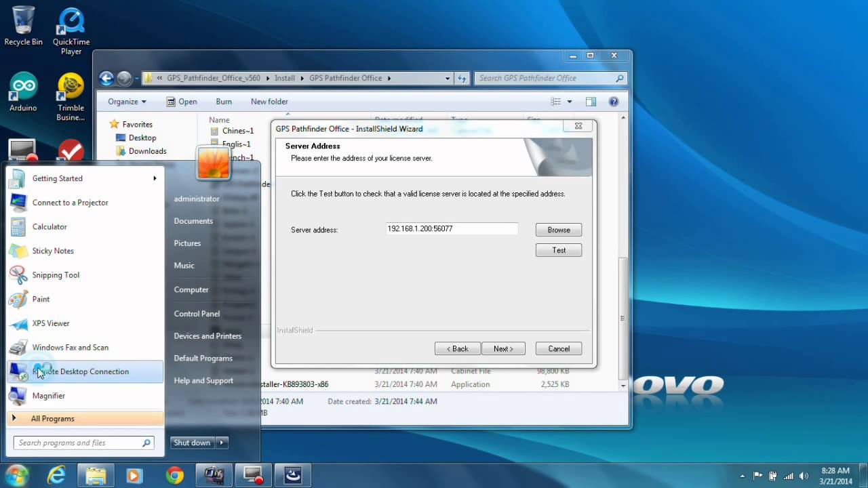868x488 pixels.
Task: Open the Organize dropdown menu
Action: pos(127,102)
